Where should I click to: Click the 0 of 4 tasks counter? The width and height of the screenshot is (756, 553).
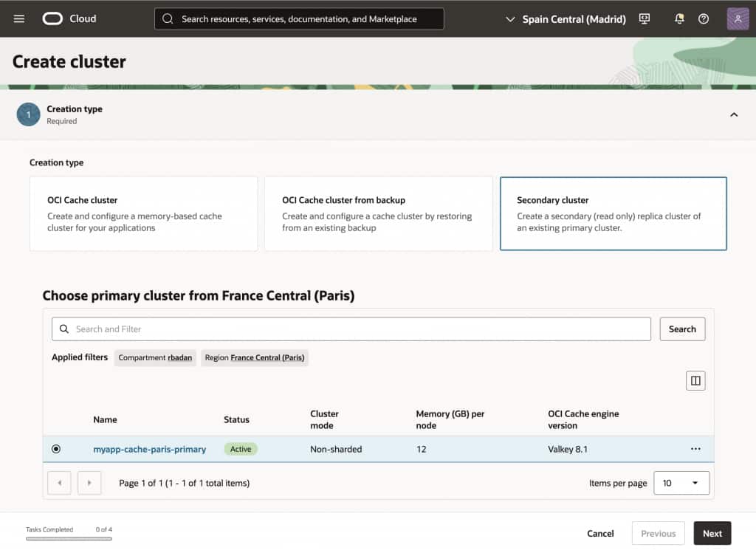click(x=103, y=529)
